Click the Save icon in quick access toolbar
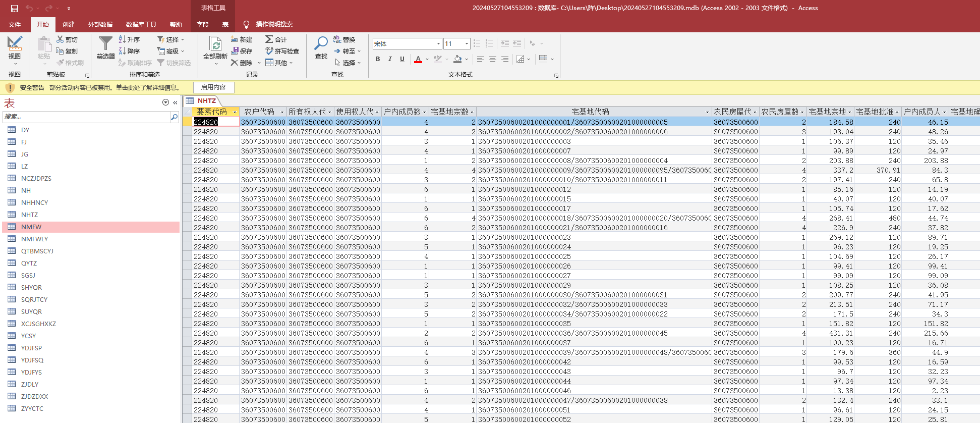980x423 pixels. [x=14, y=8]
